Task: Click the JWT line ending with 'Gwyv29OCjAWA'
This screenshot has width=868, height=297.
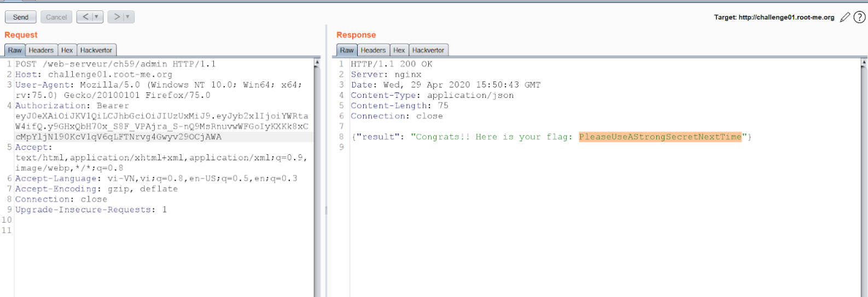Action: (x=118, y=137)
